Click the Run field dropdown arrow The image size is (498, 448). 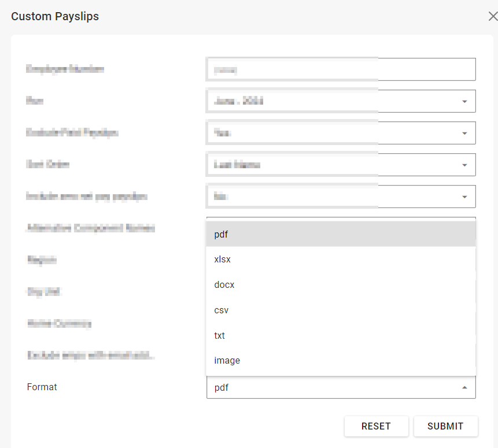coord(464,102)
